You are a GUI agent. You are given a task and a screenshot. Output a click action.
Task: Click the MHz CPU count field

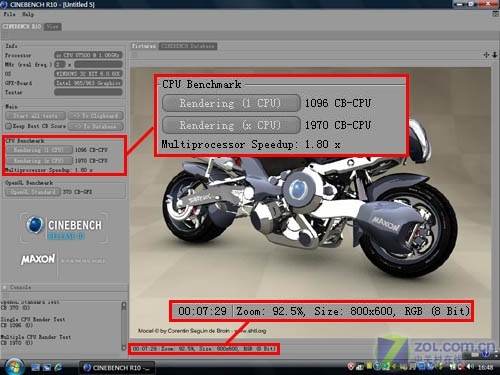click(60, 64)
